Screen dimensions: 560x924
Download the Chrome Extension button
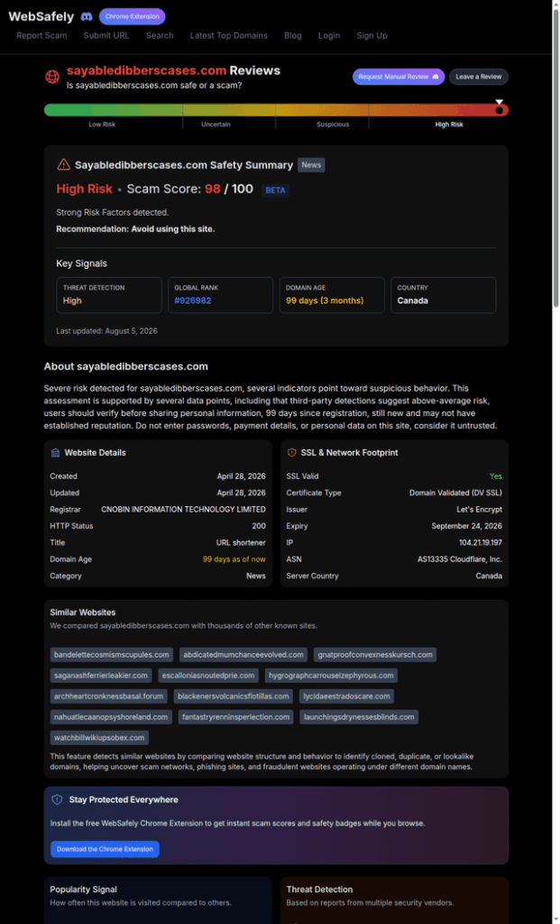(x=105, y=849)
